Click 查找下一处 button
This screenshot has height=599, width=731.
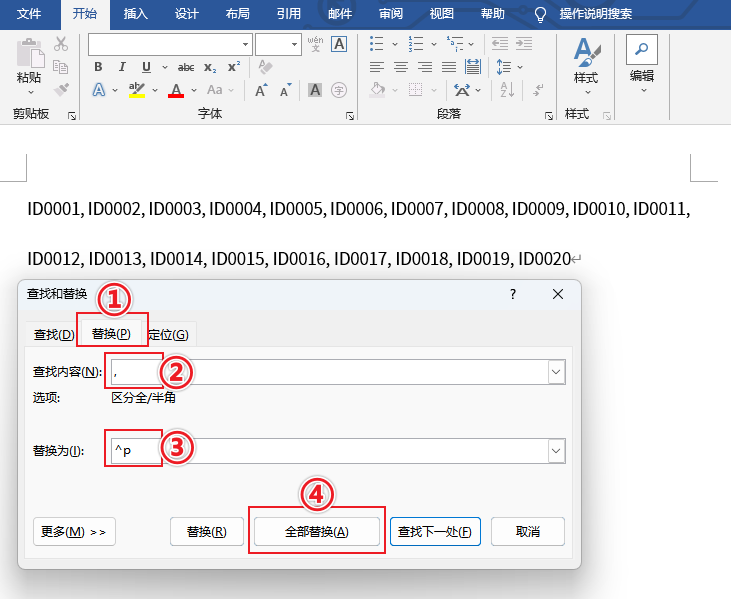435,532
